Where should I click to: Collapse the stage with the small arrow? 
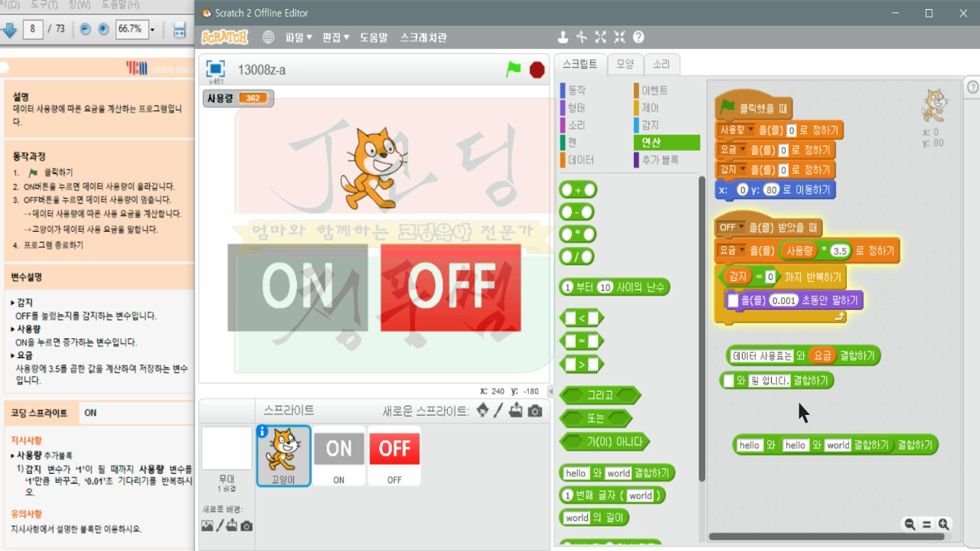pos(550,391)
